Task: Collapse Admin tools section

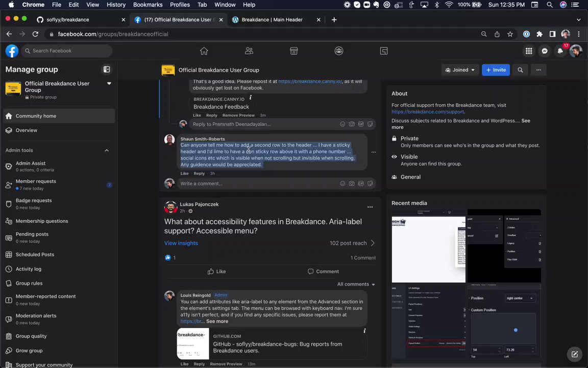Action: pyautogui.click(x=107, y=150)
